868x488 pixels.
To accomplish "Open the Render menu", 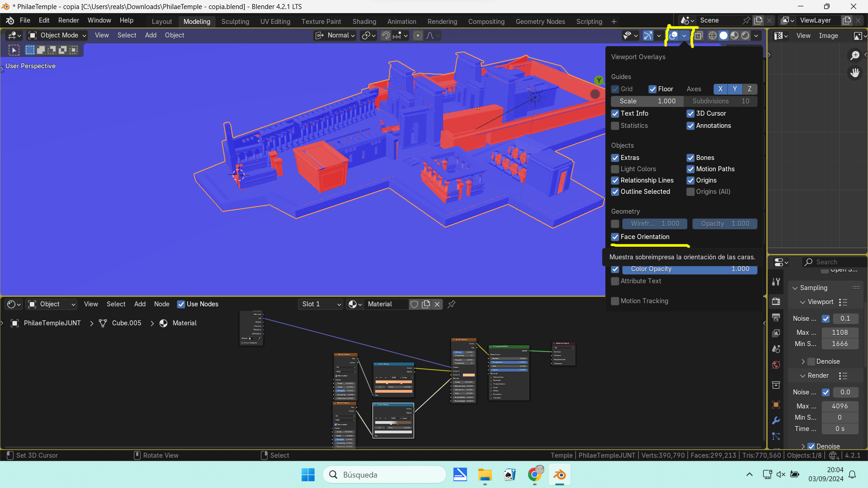I will click(68, 20).
